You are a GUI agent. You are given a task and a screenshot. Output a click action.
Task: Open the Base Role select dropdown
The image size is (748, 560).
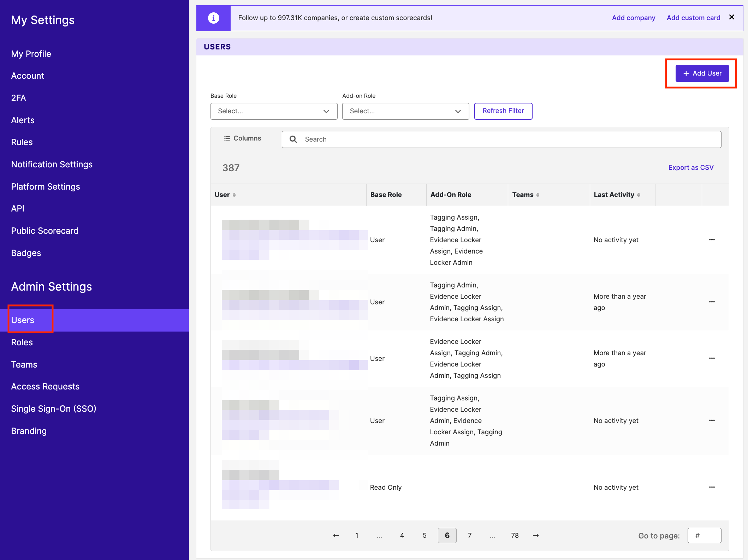point(274,111)
